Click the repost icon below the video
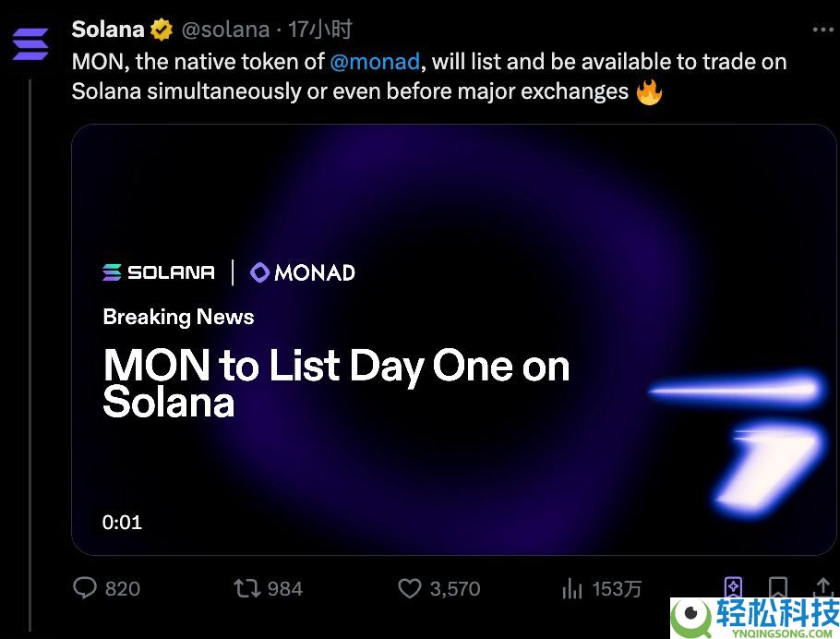Viewport: 840px width, 639px height. pyautogui.click(x=246, y=588)
